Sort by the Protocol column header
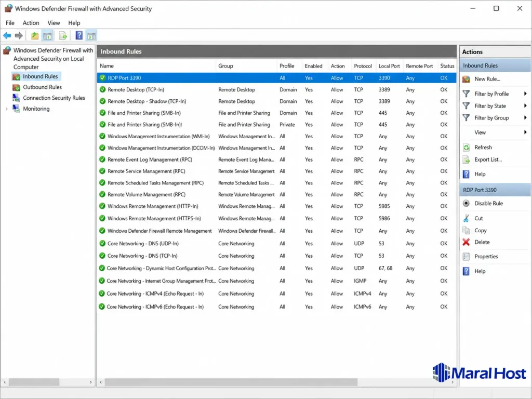The width and height of the screenshot is (532, 399). (x=363, y=66)
